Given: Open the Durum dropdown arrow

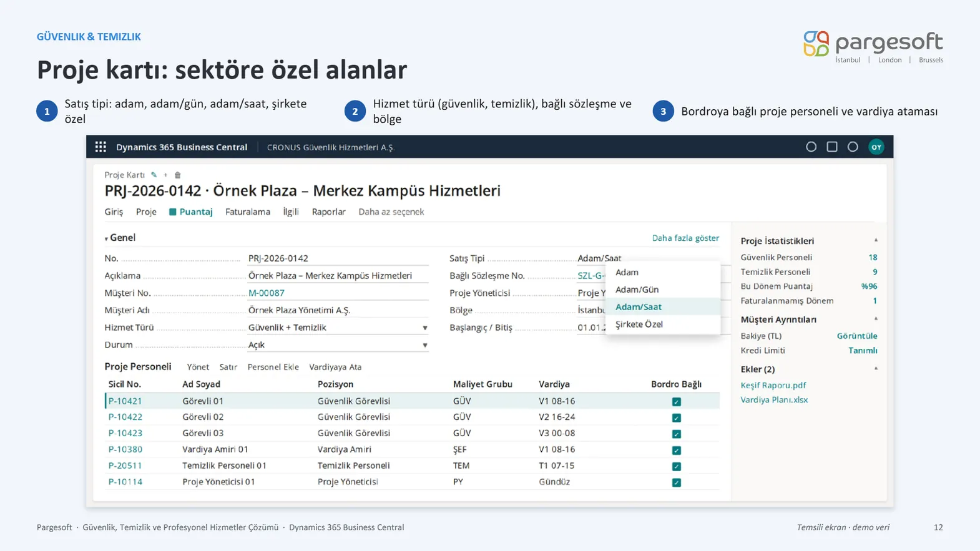Looking at the screenshot, I should pos(424,345).
